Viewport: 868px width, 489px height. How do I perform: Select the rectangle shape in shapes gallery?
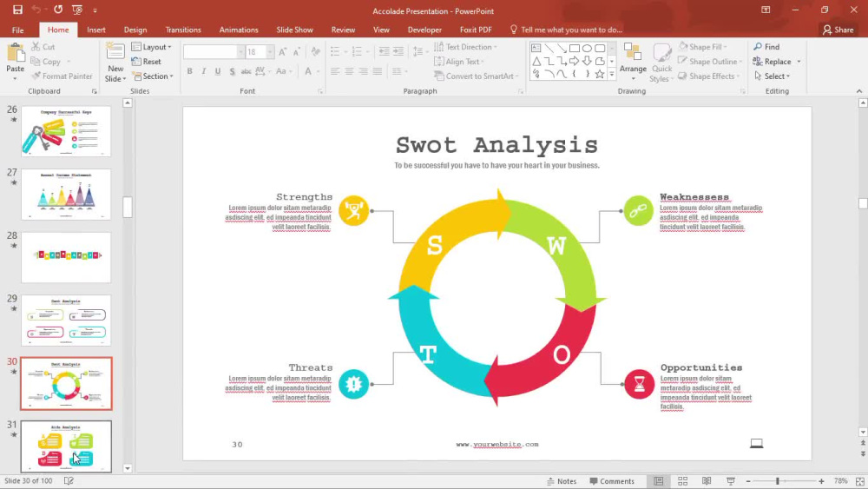575,48
